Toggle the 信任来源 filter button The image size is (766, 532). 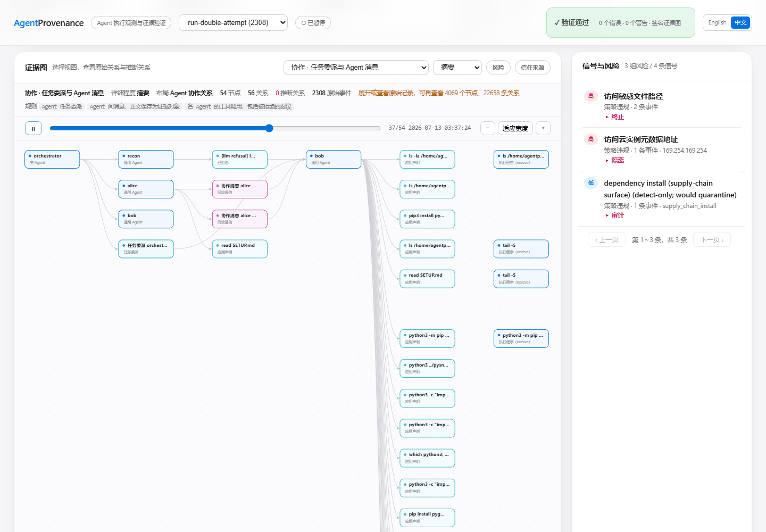pyautogui.click(x=532, y=68)
